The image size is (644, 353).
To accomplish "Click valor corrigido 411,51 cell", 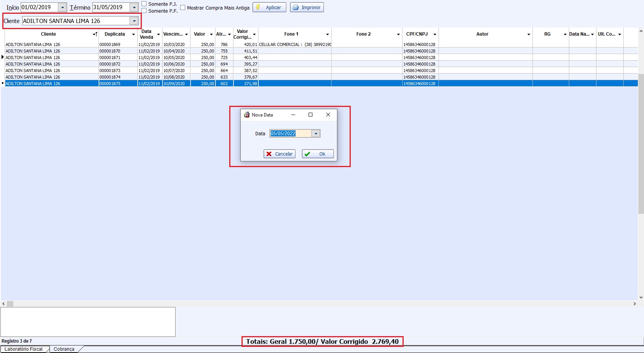I will click(x=246, y=51).
